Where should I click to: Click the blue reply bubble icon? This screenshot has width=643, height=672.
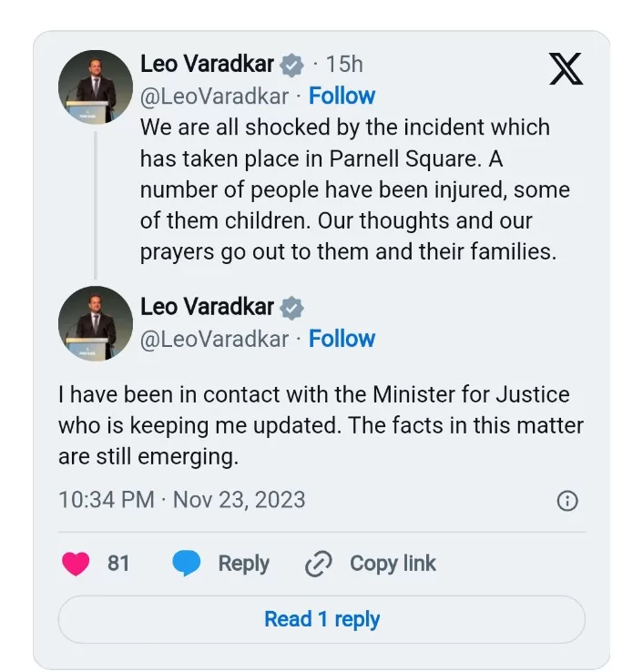(x=187, y=564)
